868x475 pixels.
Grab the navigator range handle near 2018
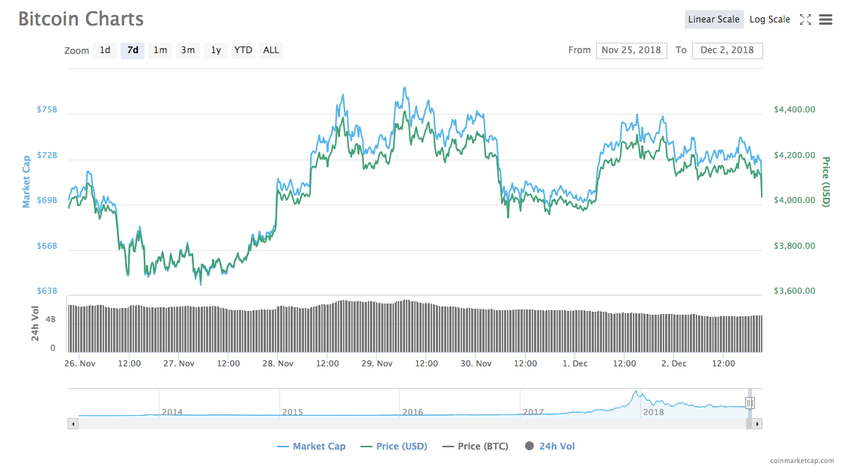750,403
